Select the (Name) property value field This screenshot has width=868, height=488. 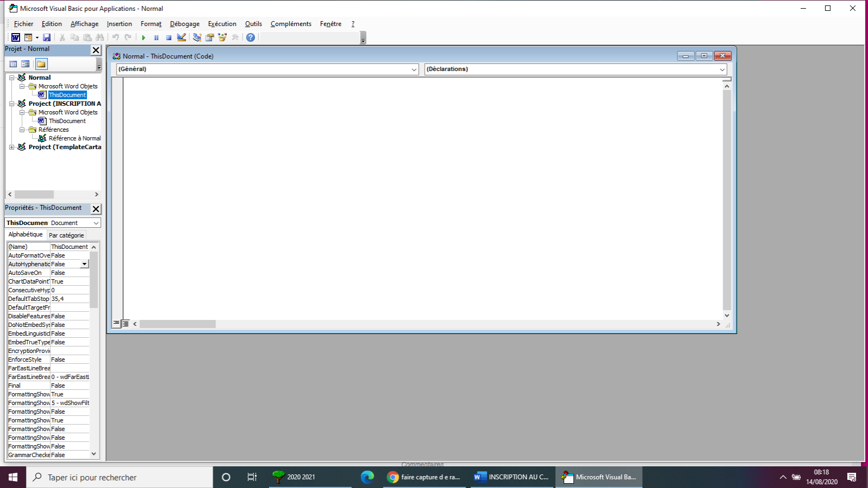tap(69, 247)
